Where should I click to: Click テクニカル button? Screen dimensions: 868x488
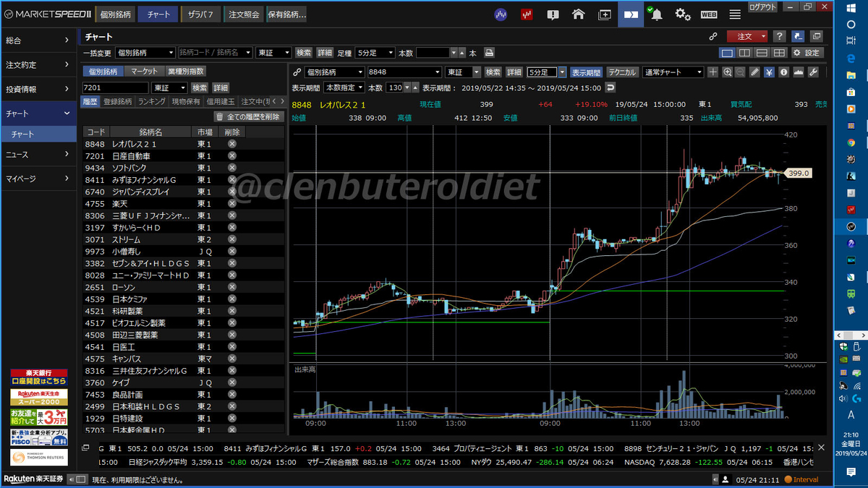[622, 72]
